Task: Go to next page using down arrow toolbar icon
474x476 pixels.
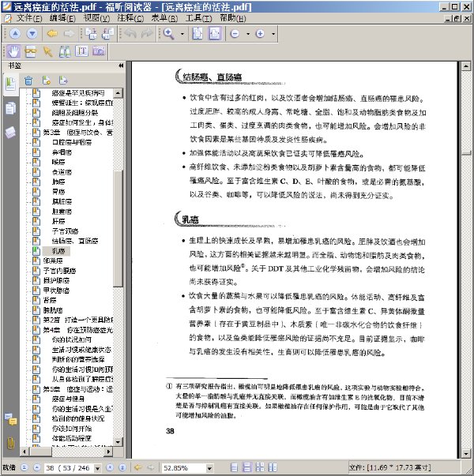Action: 32,34
